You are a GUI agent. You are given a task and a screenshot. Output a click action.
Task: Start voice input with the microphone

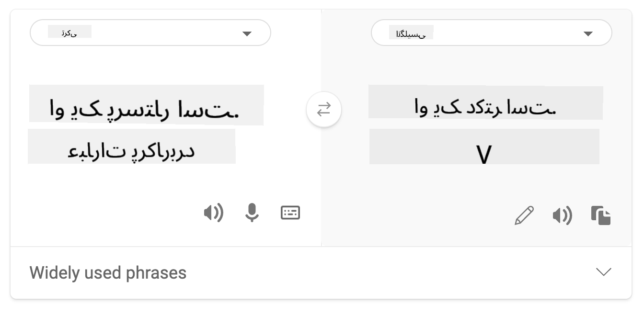252,213
